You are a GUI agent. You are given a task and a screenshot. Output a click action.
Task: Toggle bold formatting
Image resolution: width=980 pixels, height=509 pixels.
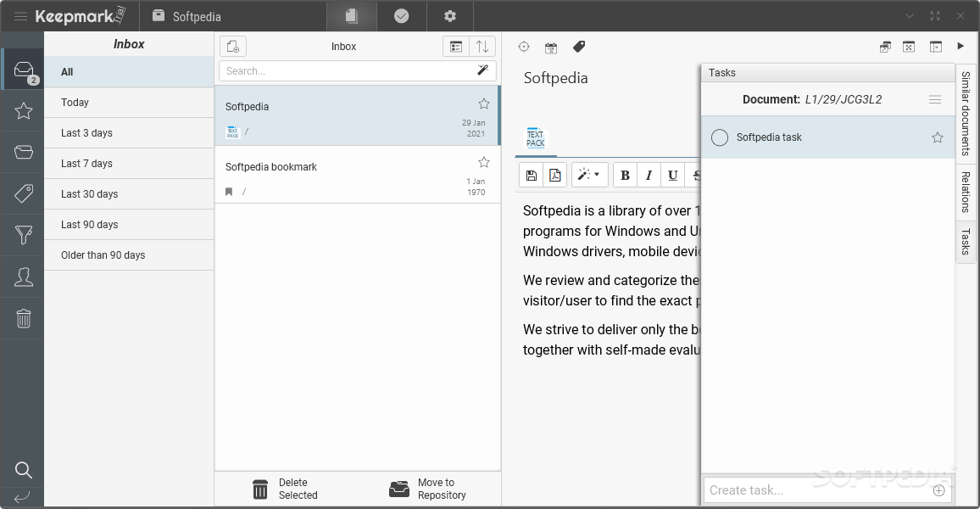tap(625, 175)
